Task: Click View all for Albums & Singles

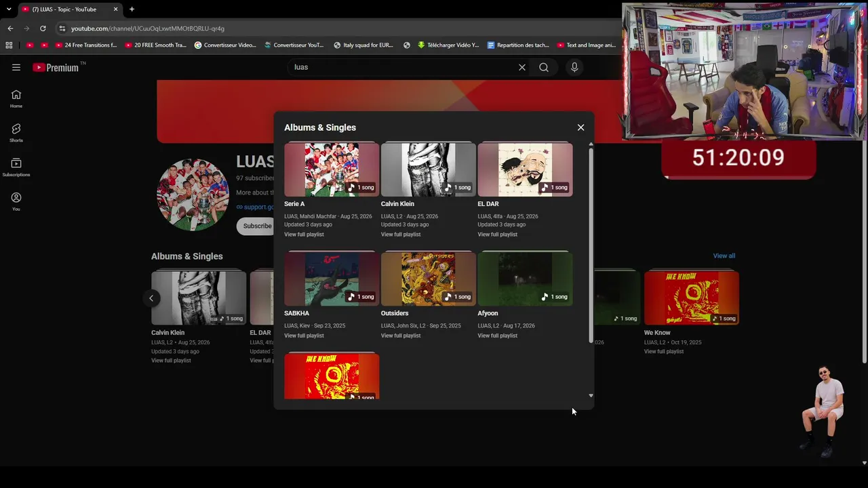Action: tap(724, 256)
